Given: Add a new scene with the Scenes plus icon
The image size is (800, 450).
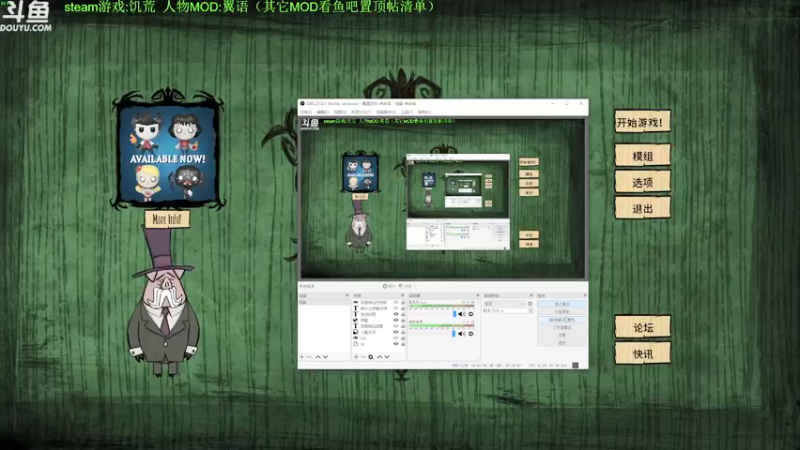Looking at the screenshot, I should (x=302, y=357).
